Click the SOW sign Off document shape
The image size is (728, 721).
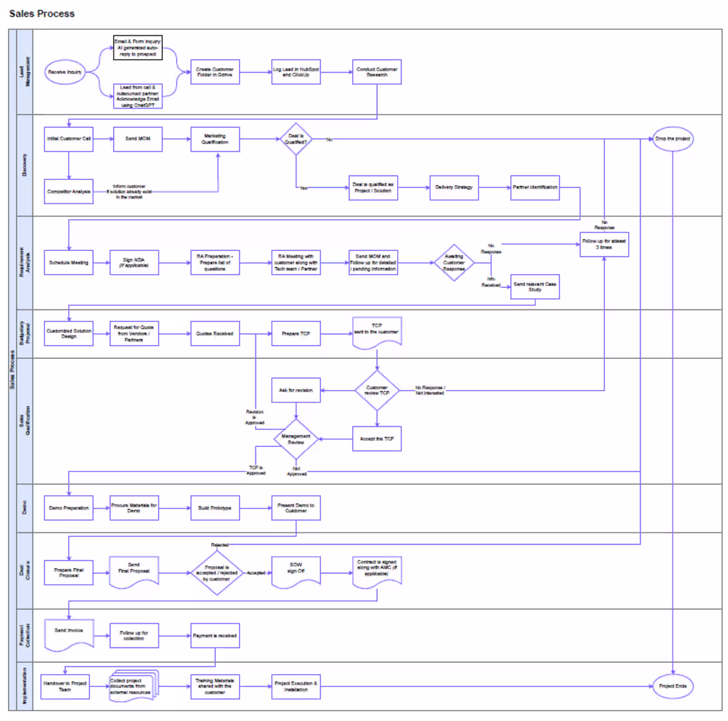pyautogui.click(x=296, y=571)
